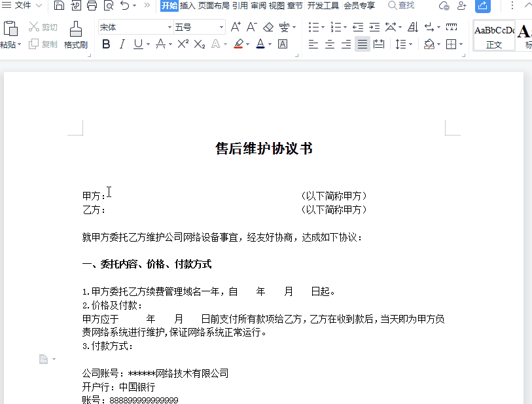Screen dimensions: 532x404
Task: Expand borders dropdown arrow
Action: pyautogui.click(x=461, y=45)
